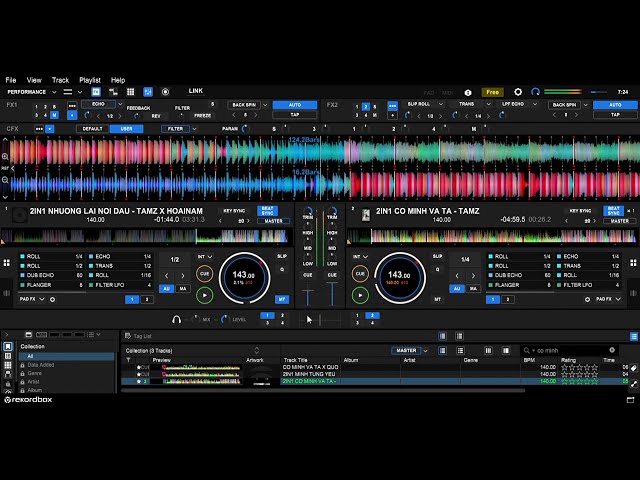Select track 2IN1 MINH TUNG YEU
The width and height of the screenshot is (640, 480).
[309, 374]
